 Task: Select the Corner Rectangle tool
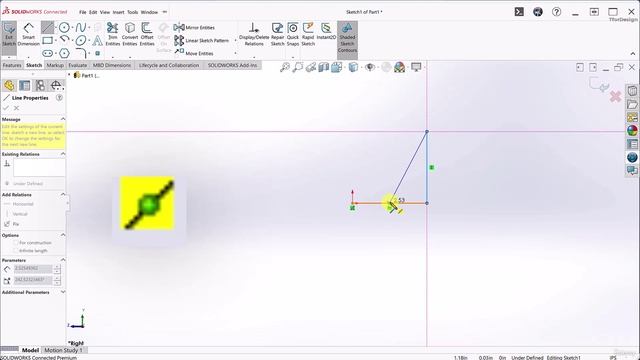(x=47, y=40)
